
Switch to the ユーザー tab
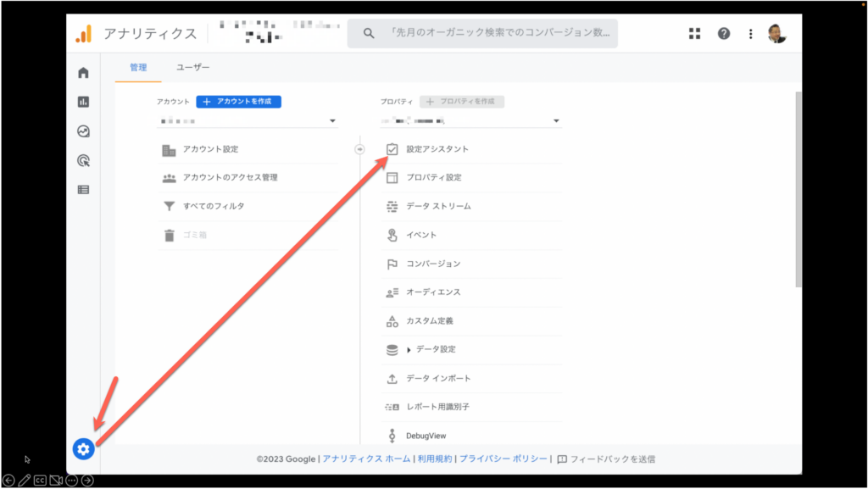(192, 68)
